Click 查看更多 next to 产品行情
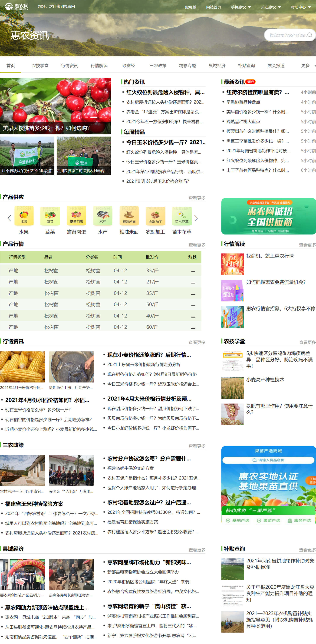This screenshot has width=316, height=644. (197, 245)
